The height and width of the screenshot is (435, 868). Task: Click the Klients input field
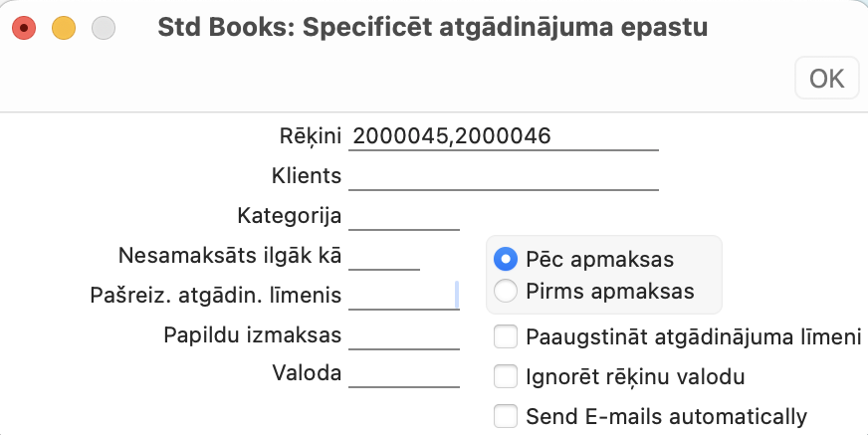tap(504, 176)
